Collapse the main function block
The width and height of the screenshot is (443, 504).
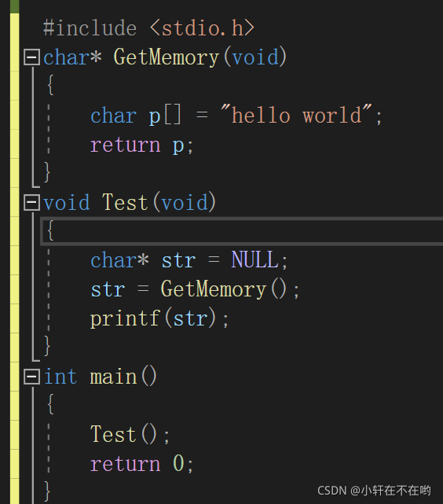[x=31, y=377]
